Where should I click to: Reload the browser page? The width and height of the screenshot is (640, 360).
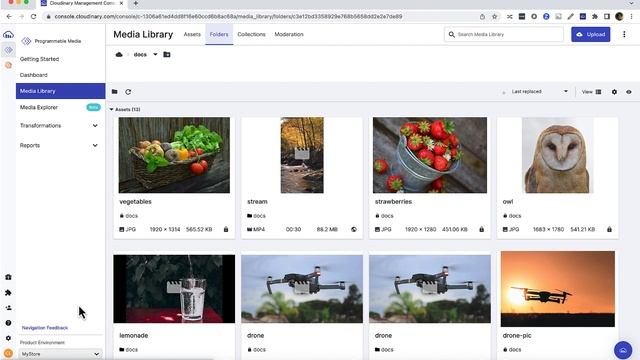click(x=33, y=16)
